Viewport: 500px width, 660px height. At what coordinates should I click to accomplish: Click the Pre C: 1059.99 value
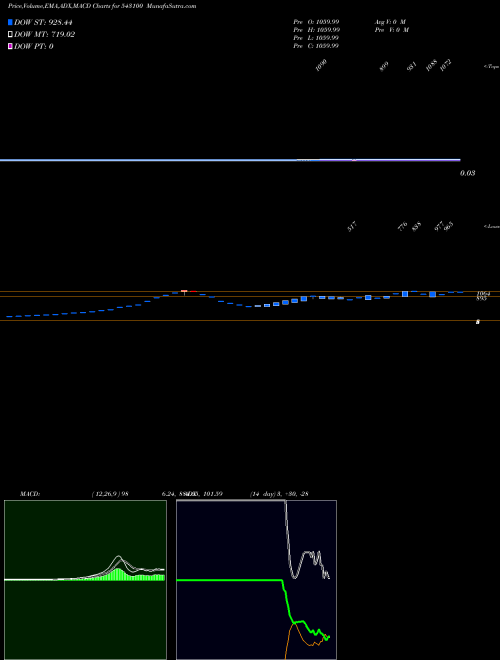point(316,46)
